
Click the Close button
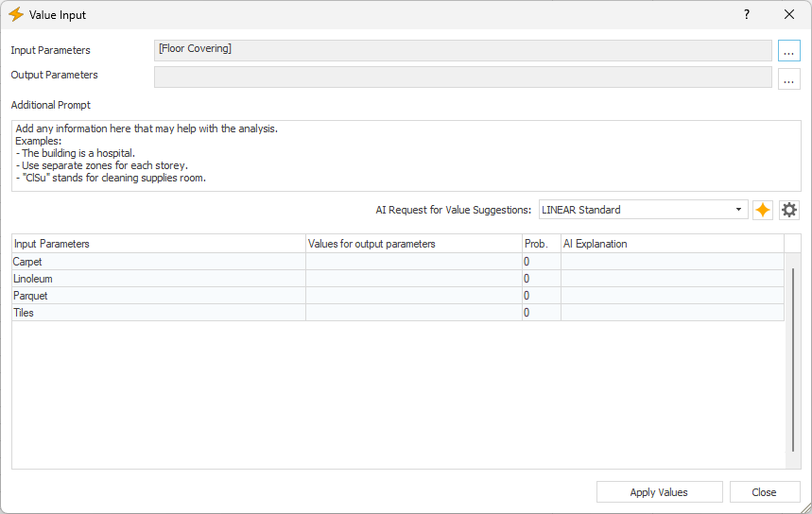pyautogui.click(x=765, y=492)
